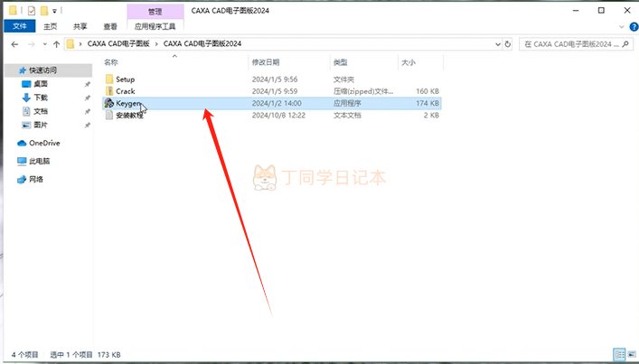Open 文档 in the navigation pane
Image resolution: width=639 pixels, height=364 pixels.
[41, 111]
